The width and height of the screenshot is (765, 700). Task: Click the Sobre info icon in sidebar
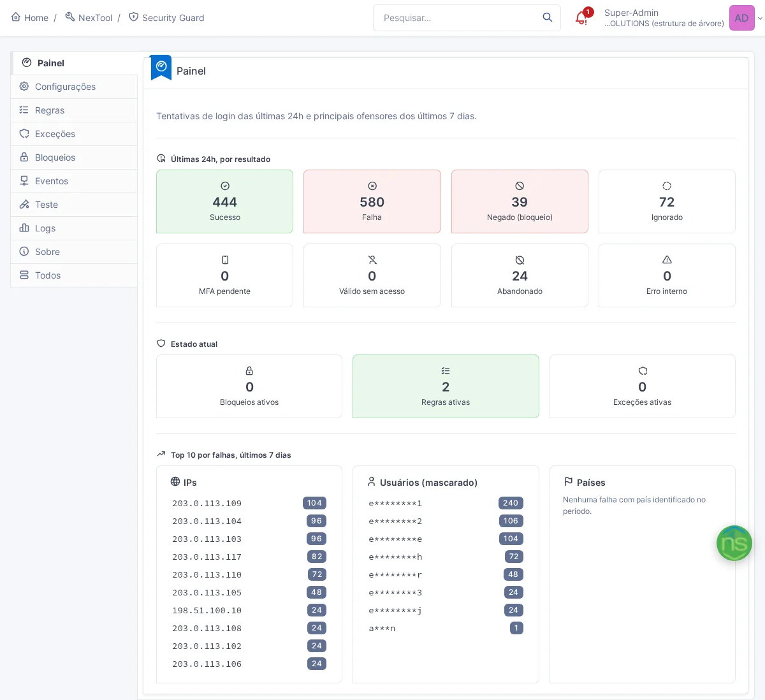24,252
